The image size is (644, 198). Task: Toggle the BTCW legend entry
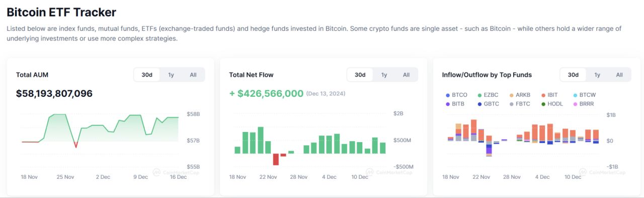tap(585, 95)
